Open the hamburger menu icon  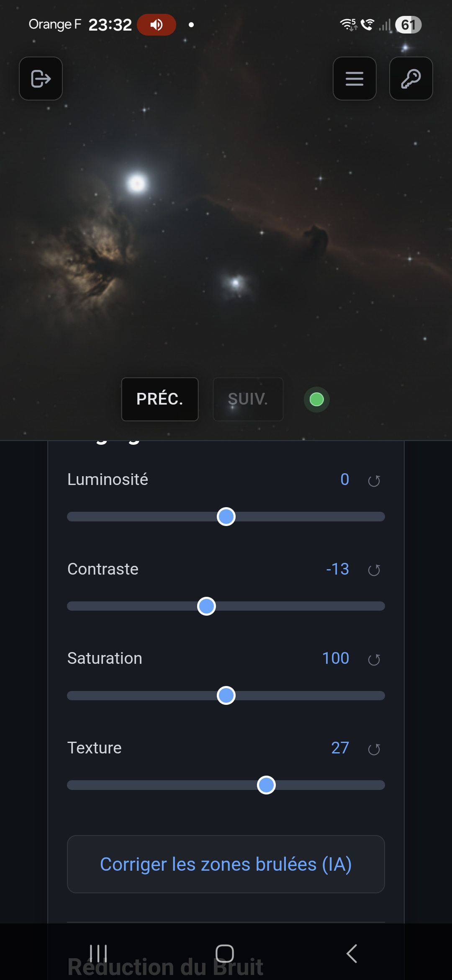pyautogui.click(x=354, y=79)
